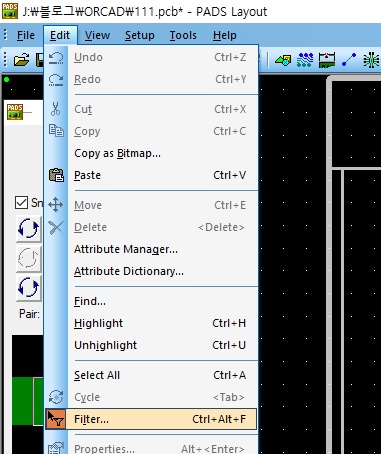This screenshot has height=454, width=381.
Task: Click the top blue rotate arrows button
Action: [28, 229]
